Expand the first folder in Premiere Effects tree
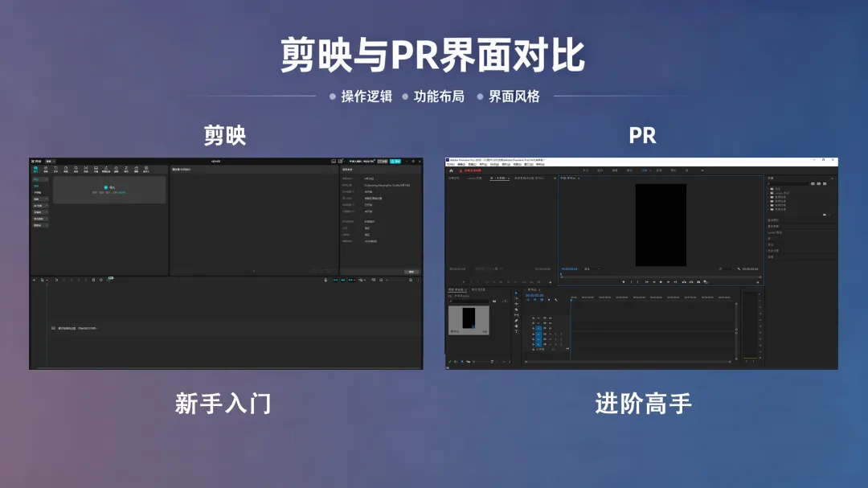Viewport: 868px width, 488px height. 768,189
